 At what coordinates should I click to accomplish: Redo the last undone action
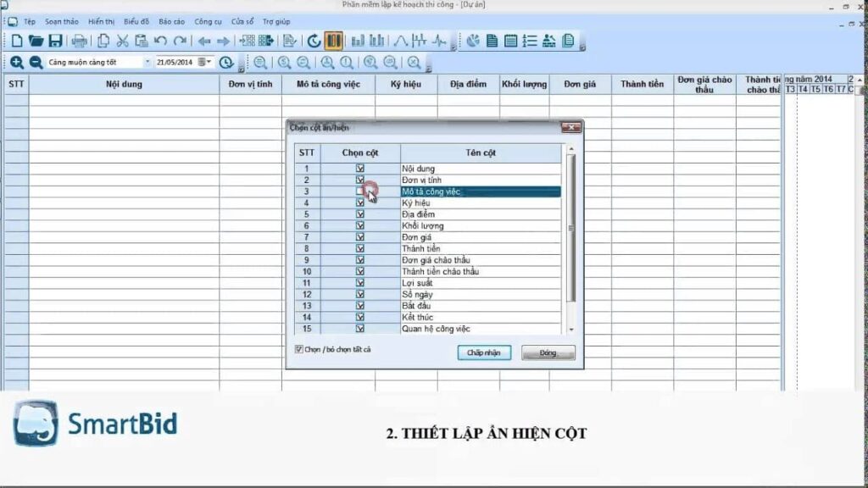(x=180, y=41)
